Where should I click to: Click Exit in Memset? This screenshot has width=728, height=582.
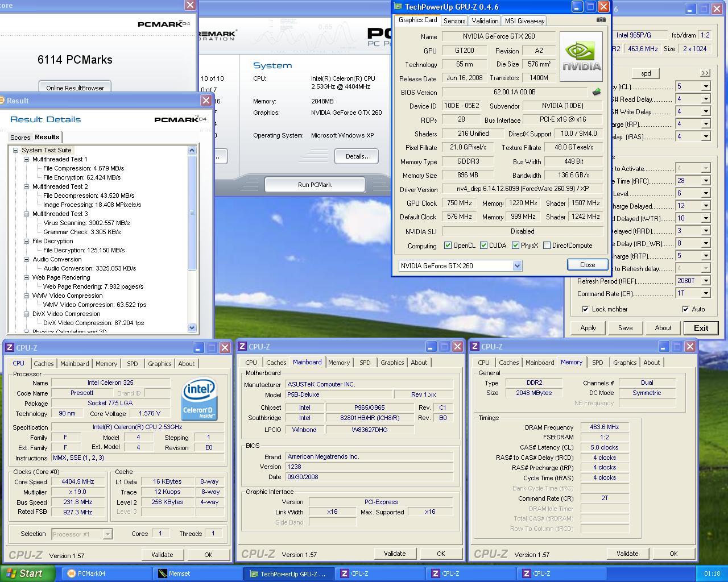pyautogui.click(x=701, y=328)
